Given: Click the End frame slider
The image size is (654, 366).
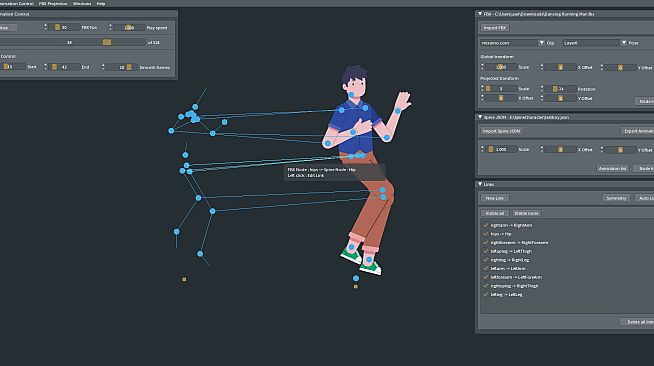Looking at the screenshot, I should pos(64,67).
